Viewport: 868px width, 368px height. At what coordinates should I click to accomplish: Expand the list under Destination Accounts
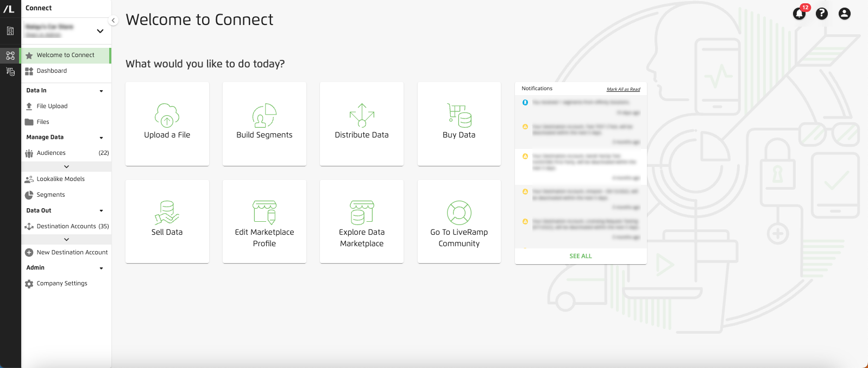pyautogui.click(x=67, y=240)
